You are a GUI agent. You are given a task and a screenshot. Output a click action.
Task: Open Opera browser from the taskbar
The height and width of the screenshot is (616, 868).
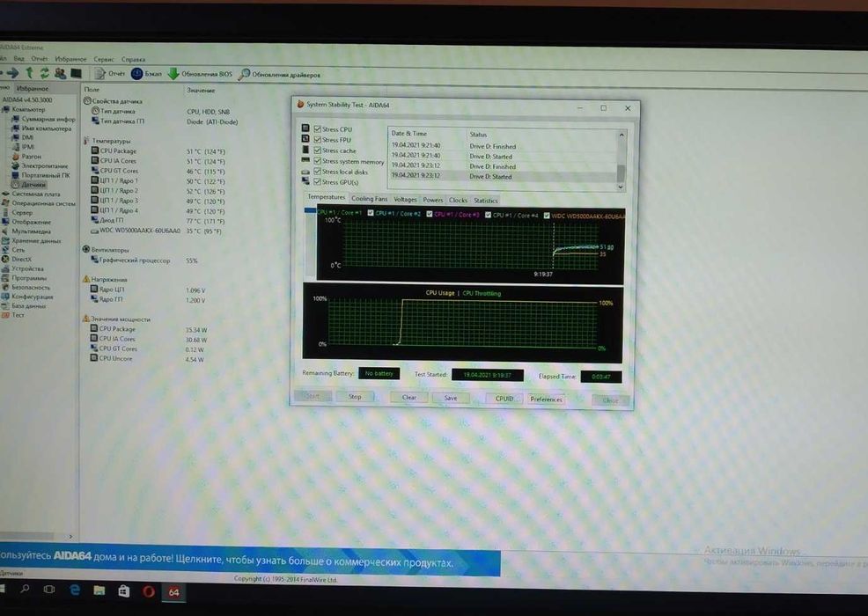point(149,591)
